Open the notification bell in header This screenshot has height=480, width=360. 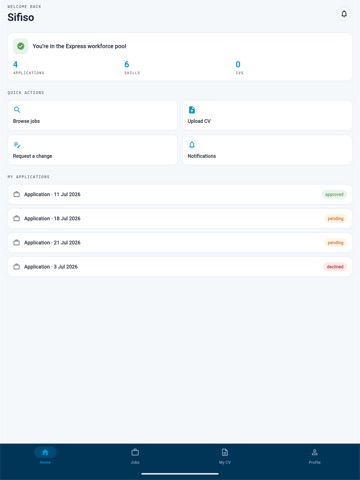[x=344, y=14]
